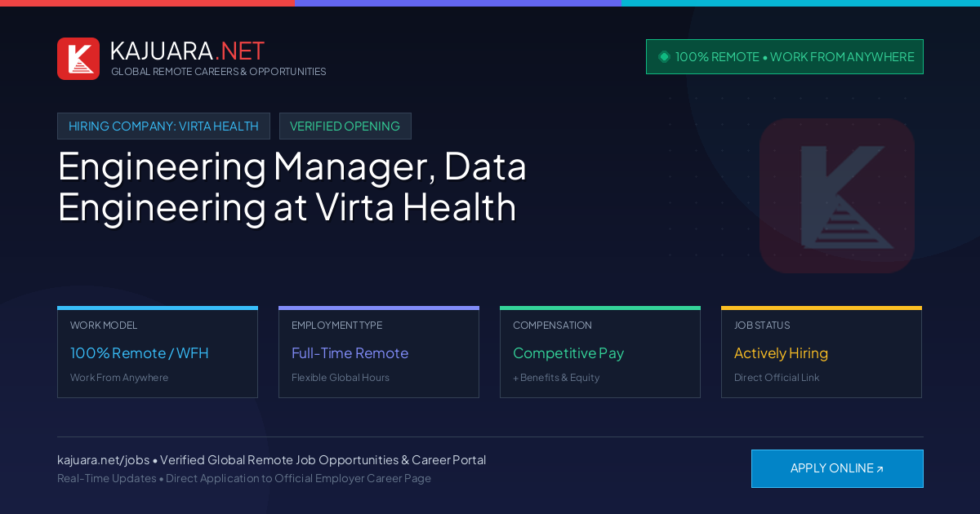Click the Full-Time Remote value
980x514 pixels.
(350, 353)
